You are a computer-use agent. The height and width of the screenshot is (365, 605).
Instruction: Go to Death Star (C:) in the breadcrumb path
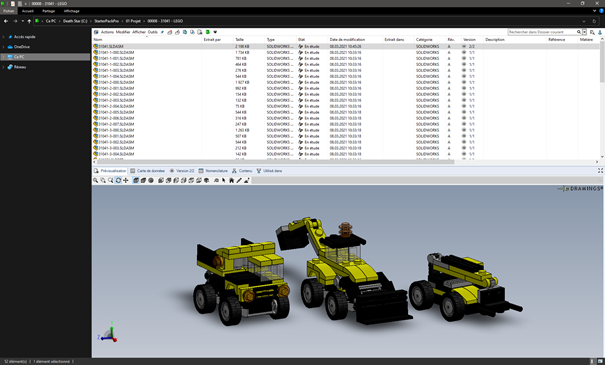(x=75, y=21)
